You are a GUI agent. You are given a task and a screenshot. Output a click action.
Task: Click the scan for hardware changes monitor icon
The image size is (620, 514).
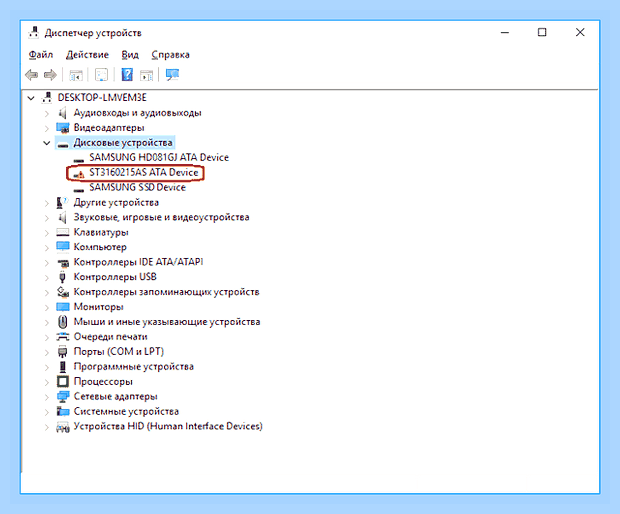tap(172, 75)
